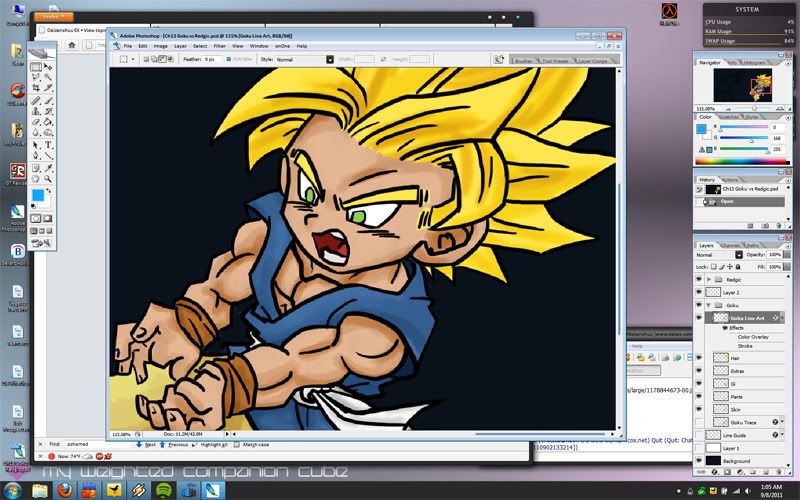Pick the Zoom tool in the toolbox

pos(49,178)
